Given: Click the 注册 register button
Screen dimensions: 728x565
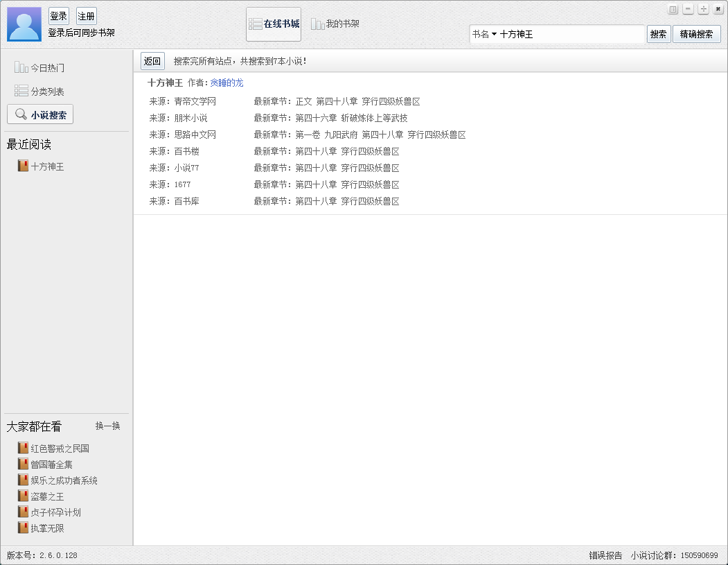Looking at the screenshot, I should pos(87,16).
